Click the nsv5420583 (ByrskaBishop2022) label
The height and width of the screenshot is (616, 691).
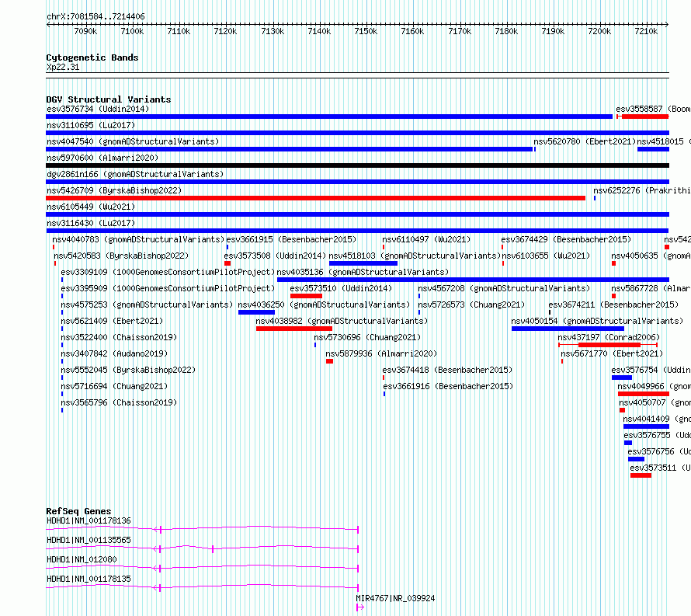tap(121, 256)
